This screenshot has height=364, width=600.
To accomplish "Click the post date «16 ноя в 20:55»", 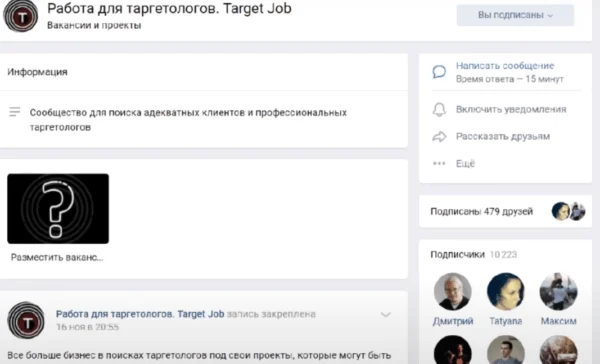I will (87, 327).
